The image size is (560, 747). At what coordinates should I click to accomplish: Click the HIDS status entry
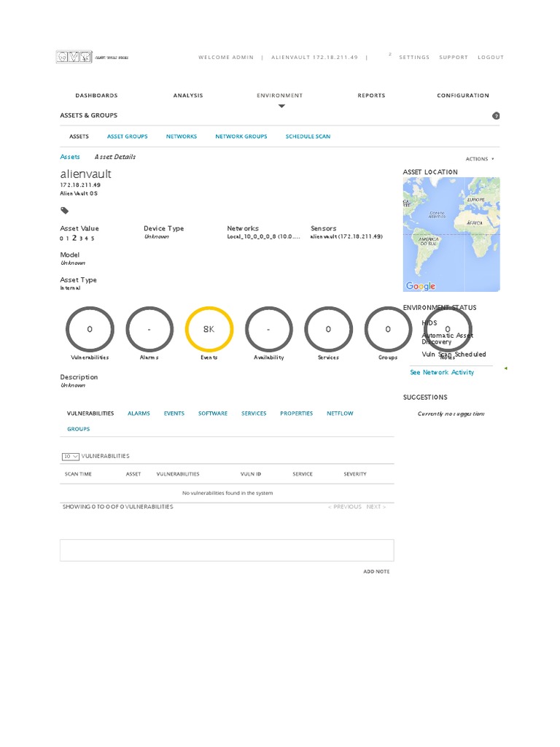click(x=429, y=323)
